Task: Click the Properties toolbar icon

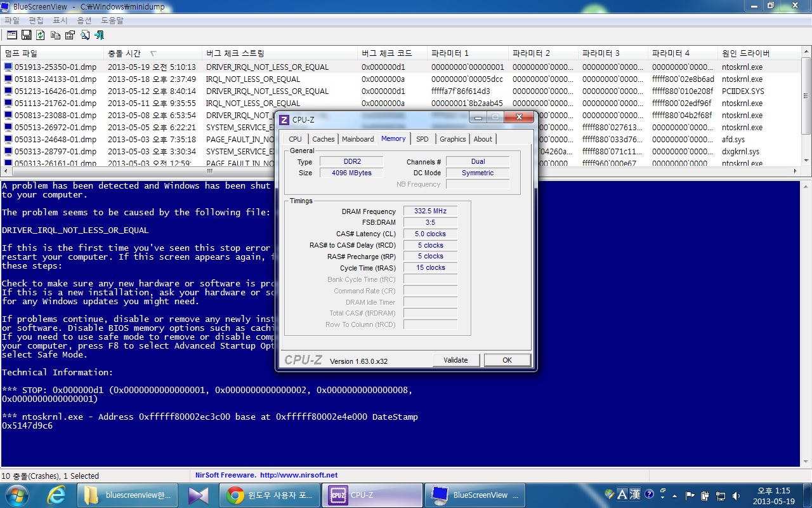Action: point(70,35)
